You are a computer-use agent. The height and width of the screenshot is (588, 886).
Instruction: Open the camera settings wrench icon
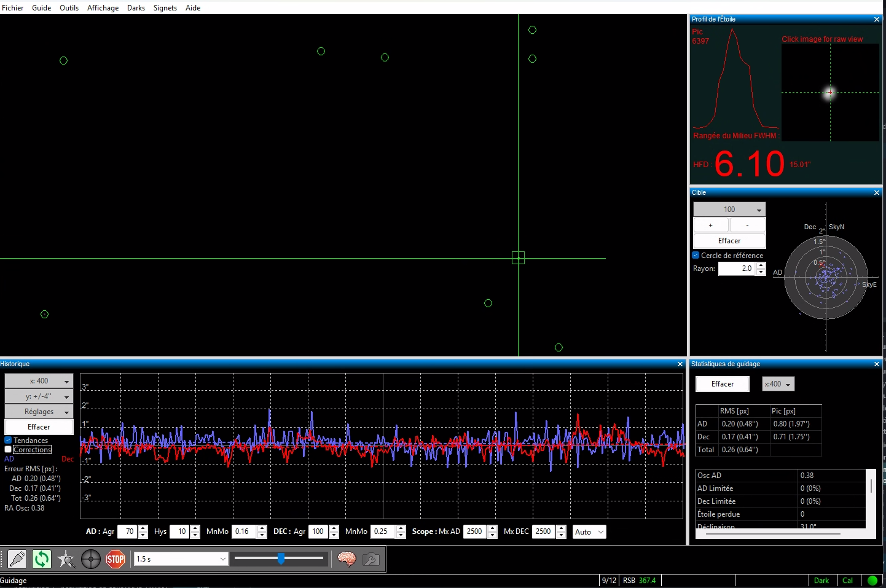(371, 559)
